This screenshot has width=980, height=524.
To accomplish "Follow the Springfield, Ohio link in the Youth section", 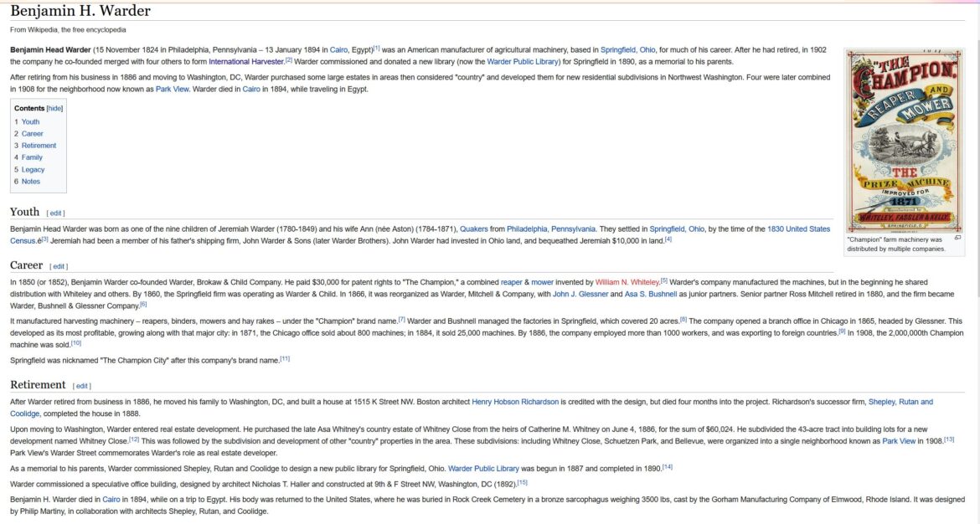I will pyautogui.click(x=677, y=229).
